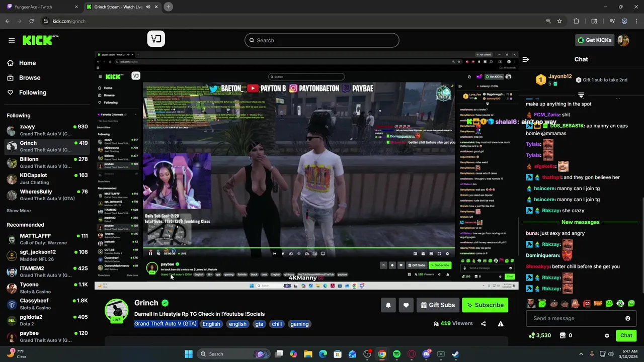Expand Show More under Following

pos(19,211)
